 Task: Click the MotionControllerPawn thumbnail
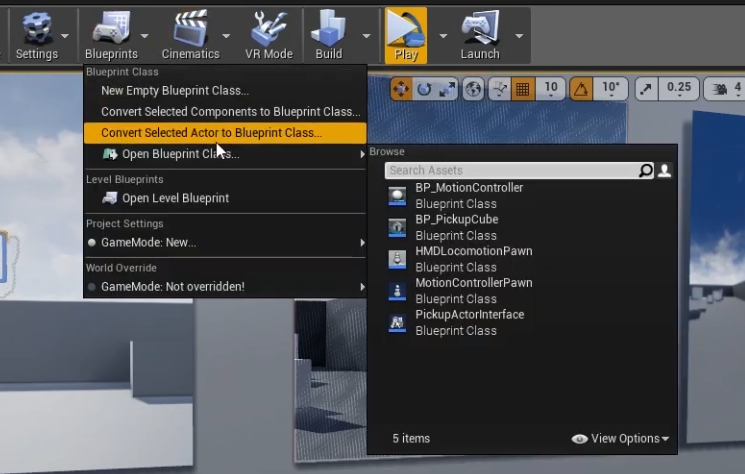click(397, 291)
